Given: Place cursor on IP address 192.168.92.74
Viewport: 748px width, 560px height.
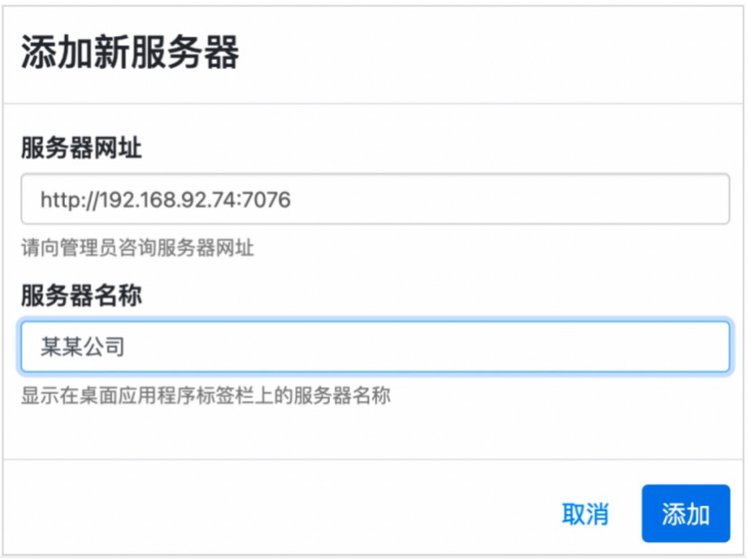Looking at the screenshot, I should point(168,200).
